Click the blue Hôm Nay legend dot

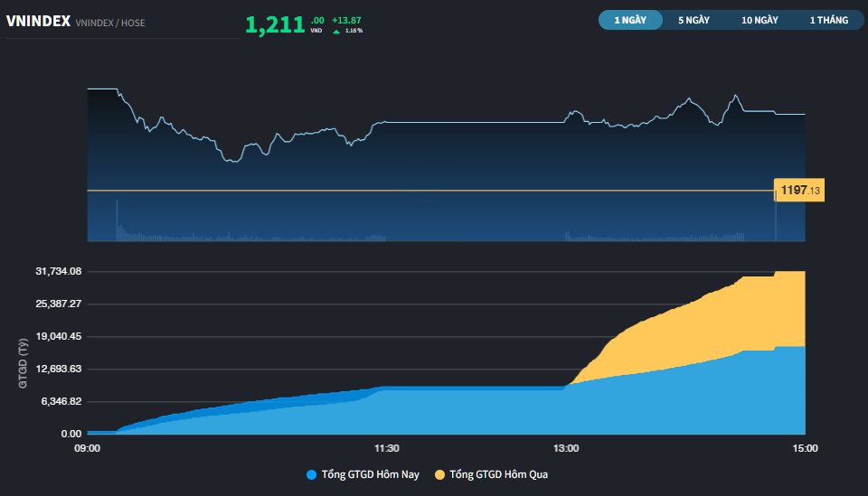tap(312, 474)
